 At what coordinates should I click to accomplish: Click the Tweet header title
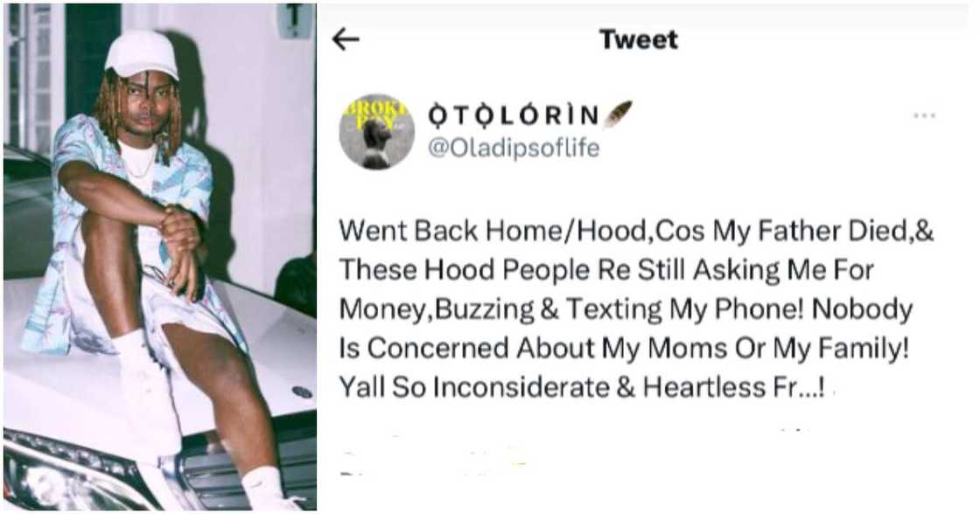click(639, 39)
